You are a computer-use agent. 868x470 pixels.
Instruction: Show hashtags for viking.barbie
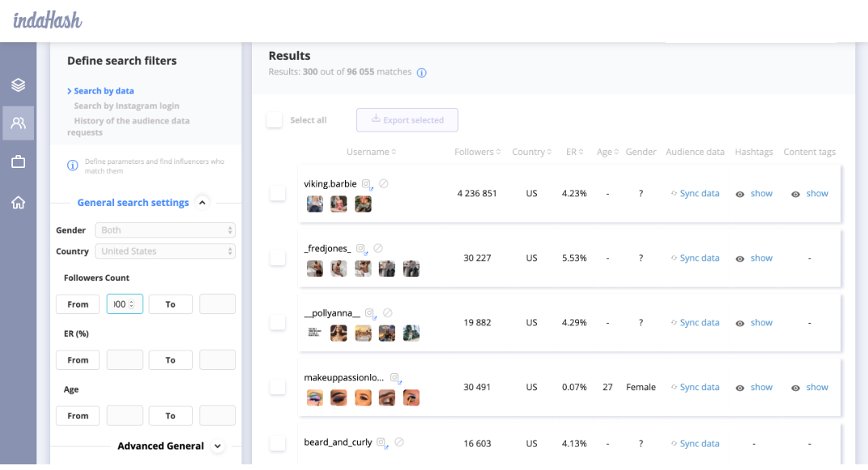coord(761,193)
